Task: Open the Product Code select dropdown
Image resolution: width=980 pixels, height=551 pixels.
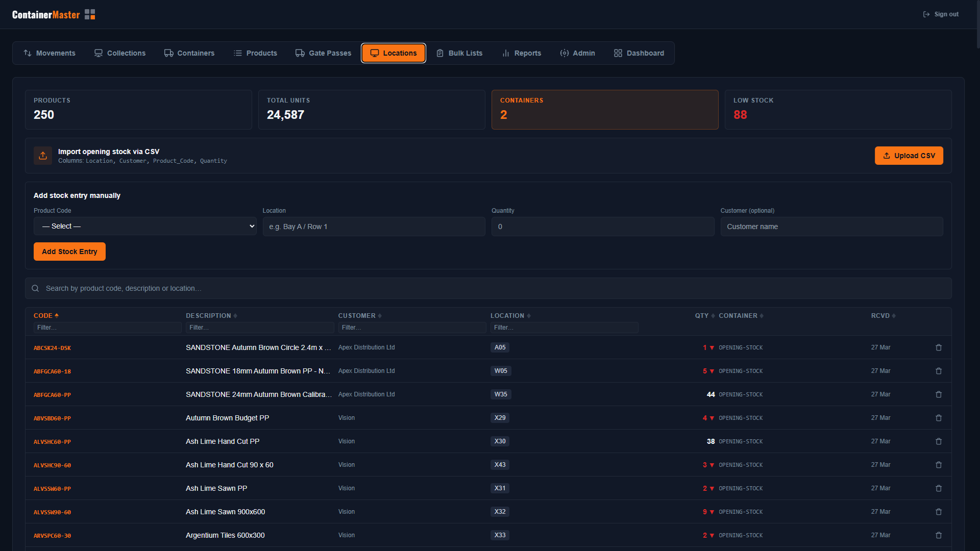Action: [x=145, y=226]
